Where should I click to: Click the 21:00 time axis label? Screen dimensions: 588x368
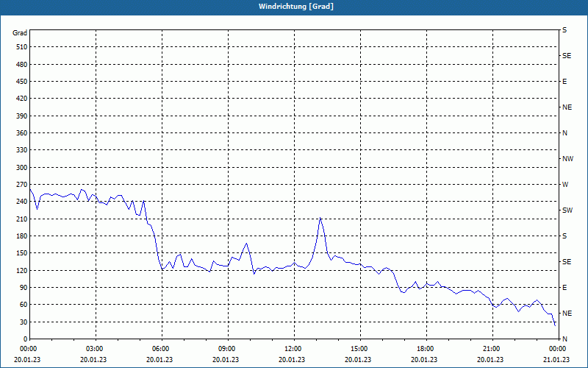(x=492, y=349)
